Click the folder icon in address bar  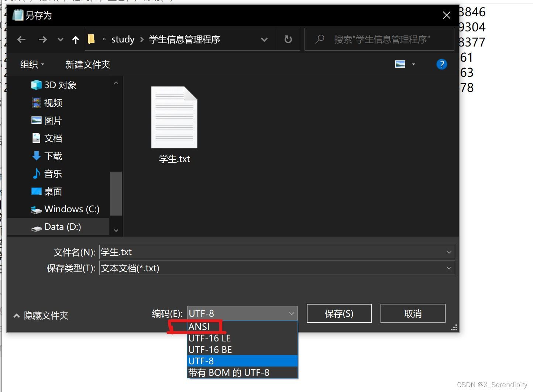[91, 39]
